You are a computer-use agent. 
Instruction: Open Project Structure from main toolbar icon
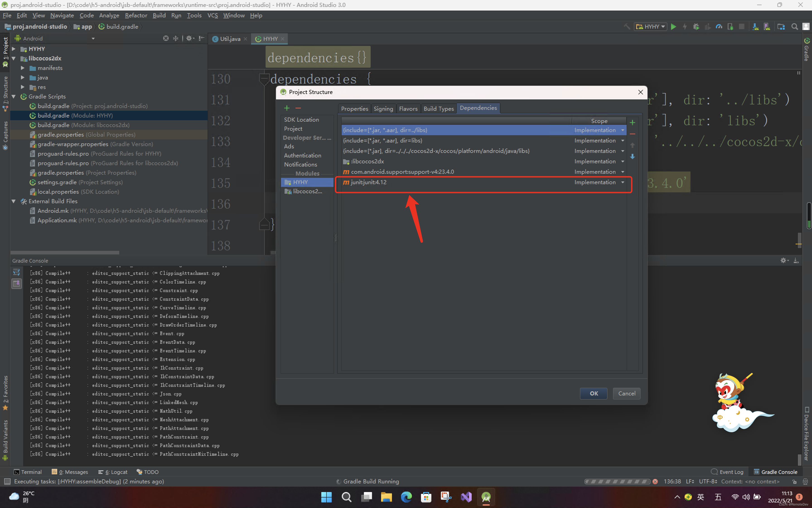point(781,27)
